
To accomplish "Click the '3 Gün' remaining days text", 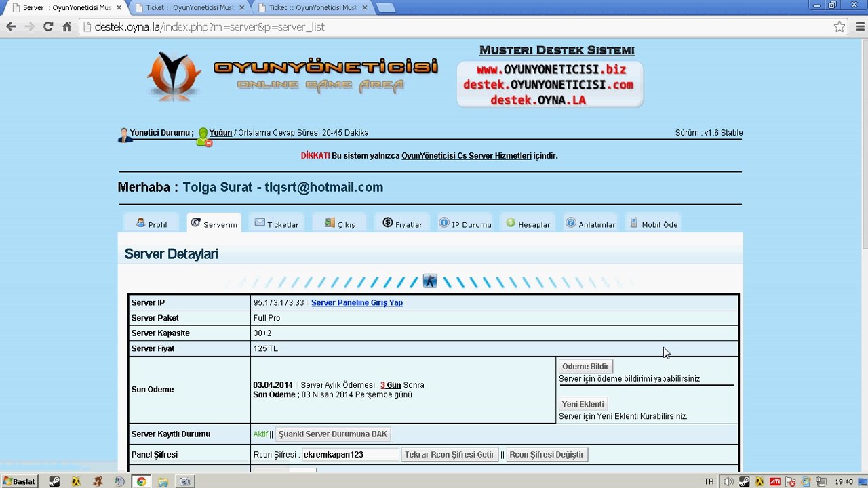I will 391,385.
